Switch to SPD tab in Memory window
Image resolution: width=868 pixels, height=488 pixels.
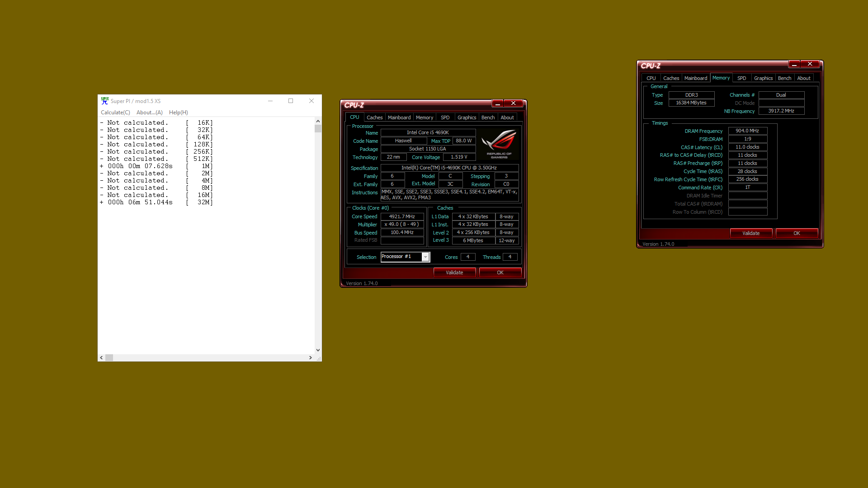coord(742,78)
